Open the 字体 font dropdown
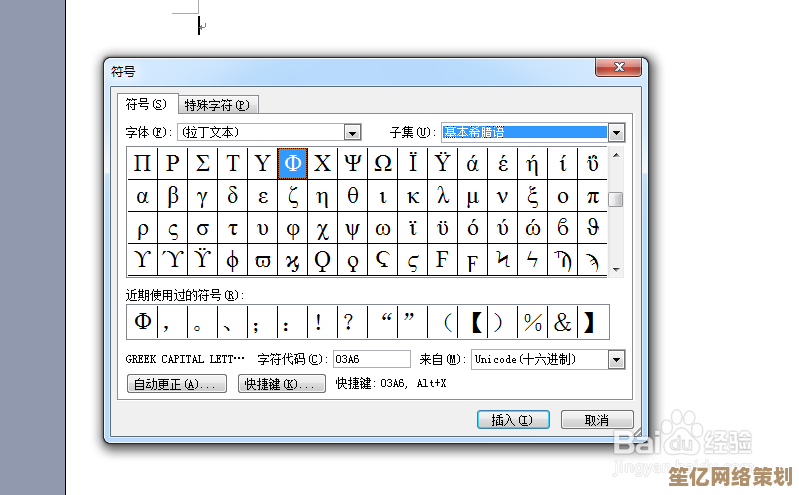Screen dimensions: 799x495 352,132
